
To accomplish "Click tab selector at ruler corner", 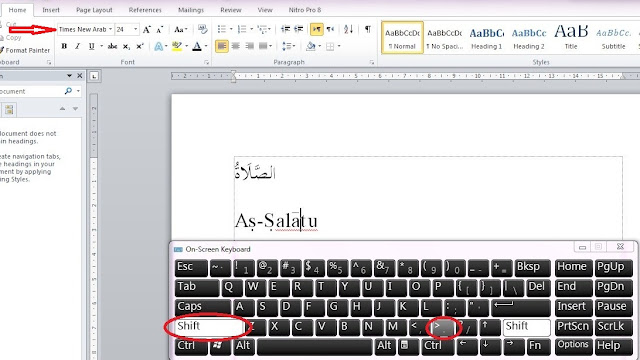I will tap(94, 76).
